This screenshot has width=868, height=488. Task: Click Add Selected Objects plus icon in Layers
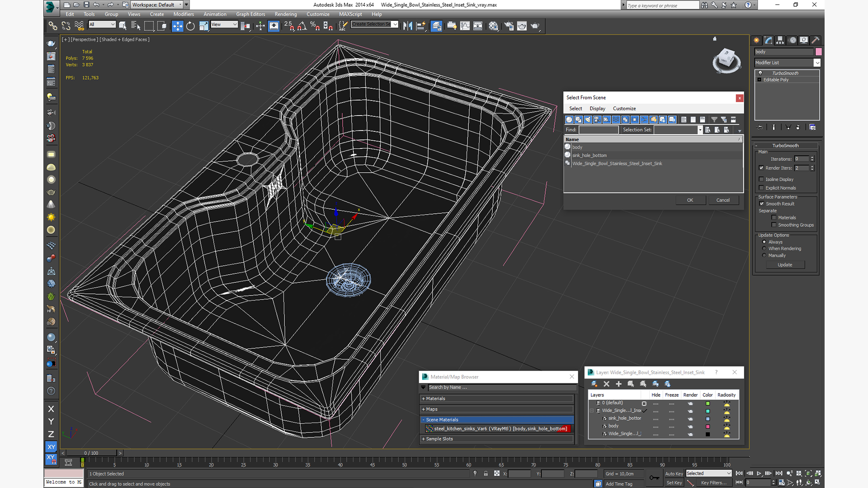(x=619, y=384)
